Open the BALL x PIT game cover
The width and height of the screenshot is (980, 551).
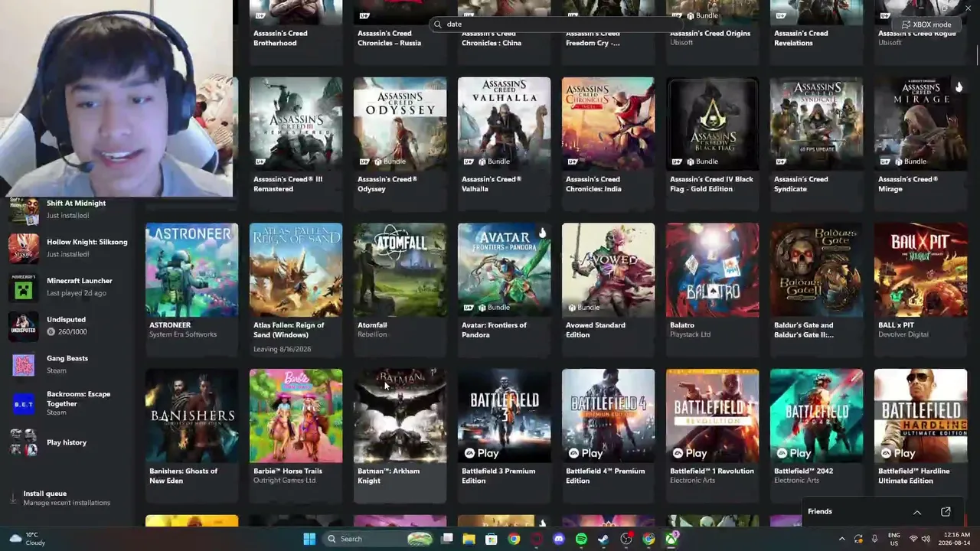920,269
